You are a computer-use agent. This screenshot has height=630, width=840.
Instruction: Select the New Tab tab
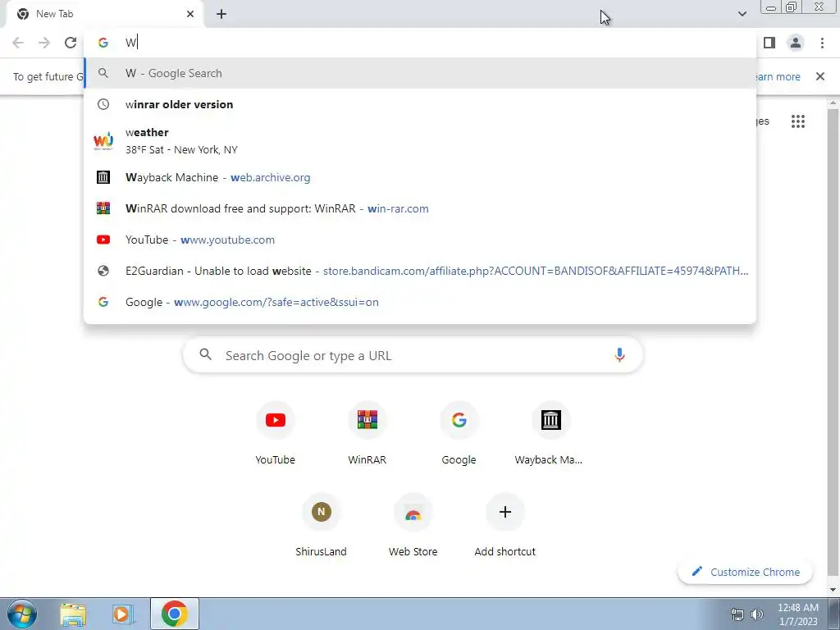104,14
